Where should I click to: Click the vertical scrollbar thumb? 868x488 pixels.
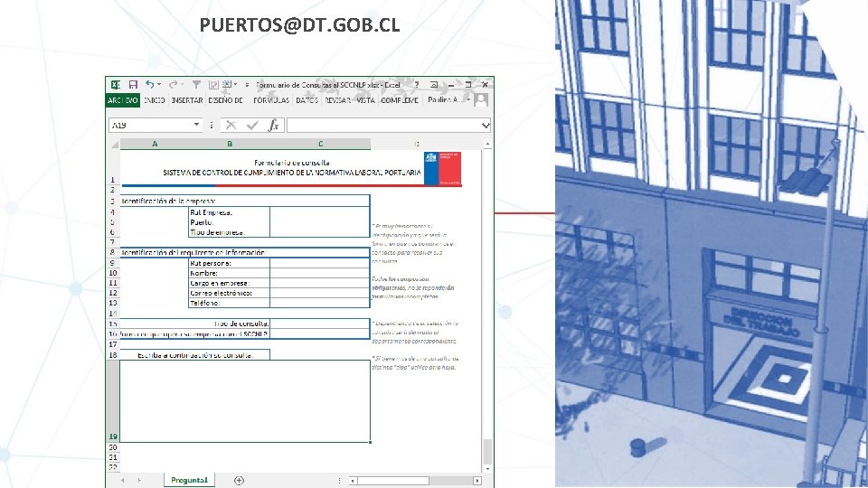[487, 452]
